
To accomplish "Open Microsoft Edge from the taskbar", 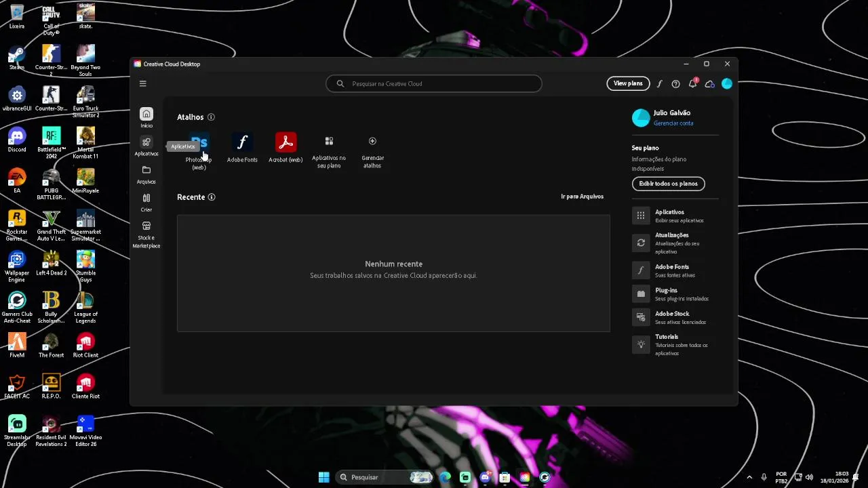I will click(445, 477).
